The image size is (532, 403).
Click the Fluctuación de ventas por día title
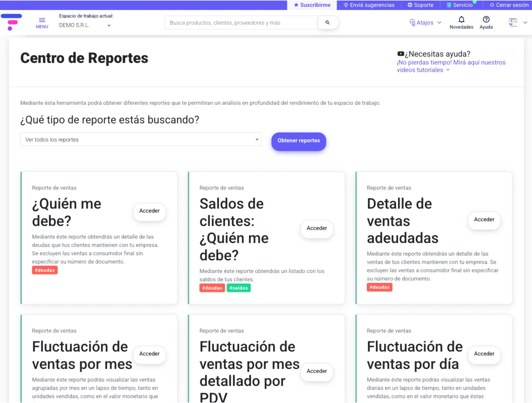(415, 355)
